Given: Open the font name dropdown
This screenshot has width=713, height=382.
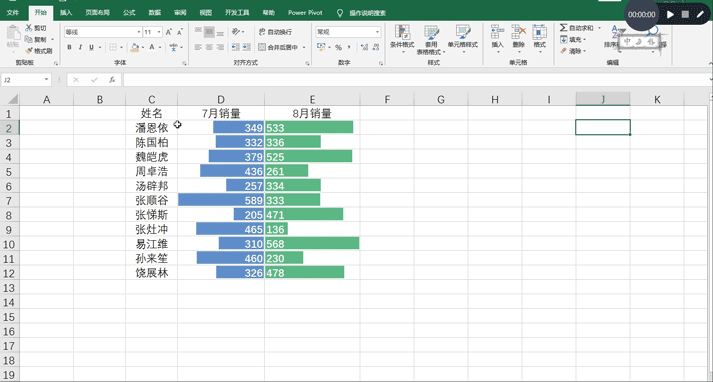Looking at the screenshot, I should (139, 32).
